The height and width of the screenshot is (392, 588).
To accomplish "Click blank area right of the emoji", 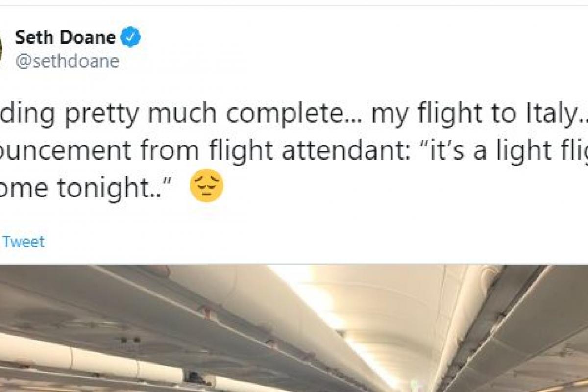I will 392,189.
